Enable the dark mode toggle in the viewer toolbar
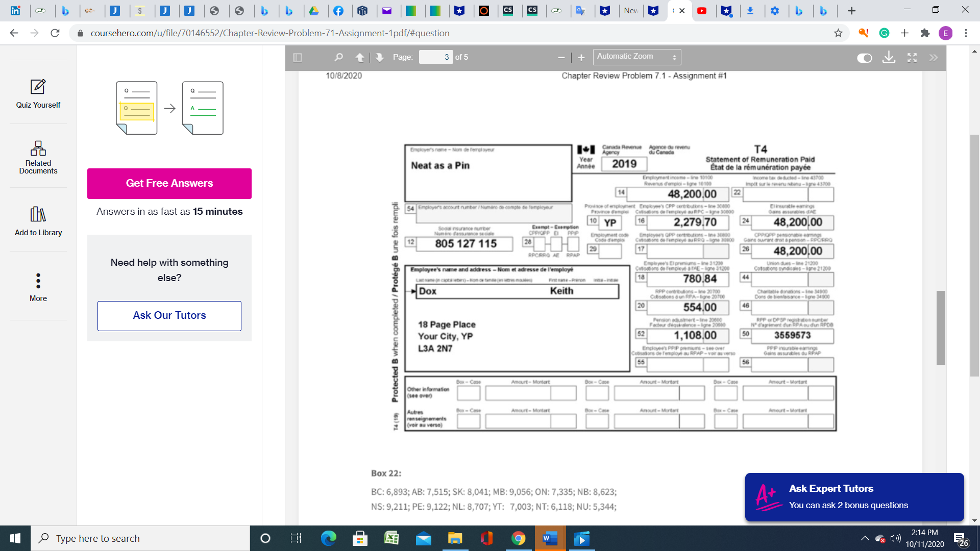 tap(865, 58)
